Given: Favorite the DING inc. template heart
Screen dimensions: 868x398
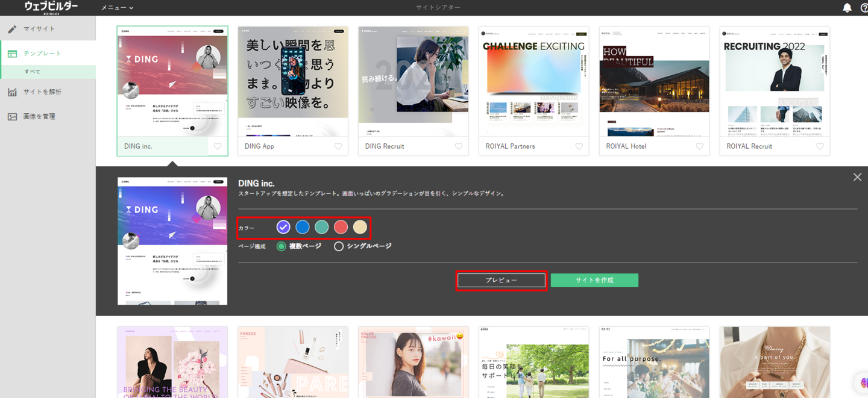Looking at the screenshot, I should [x=218, y=146].
